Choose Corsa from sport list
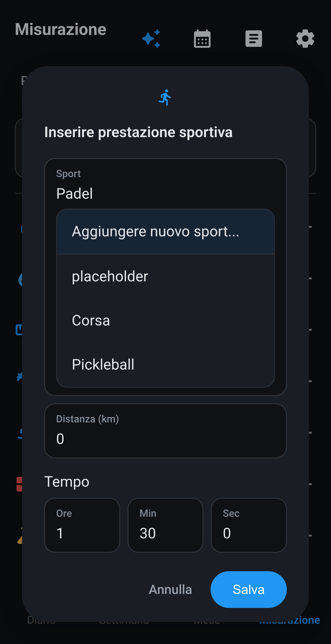Viewport: 331px width, 644px height. pyautogui.click(x=165, y=320)
